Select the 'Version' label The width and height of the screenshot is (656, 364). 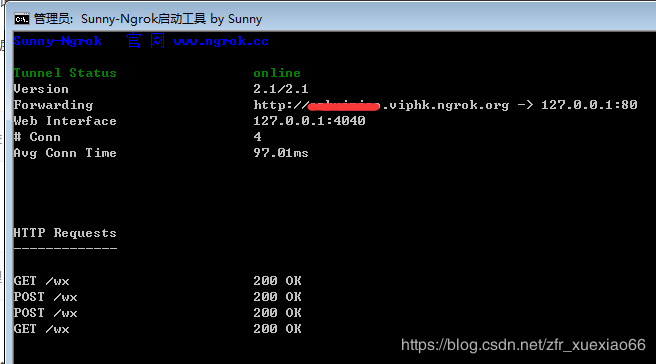pyautogui.click(x=41, y=89)
